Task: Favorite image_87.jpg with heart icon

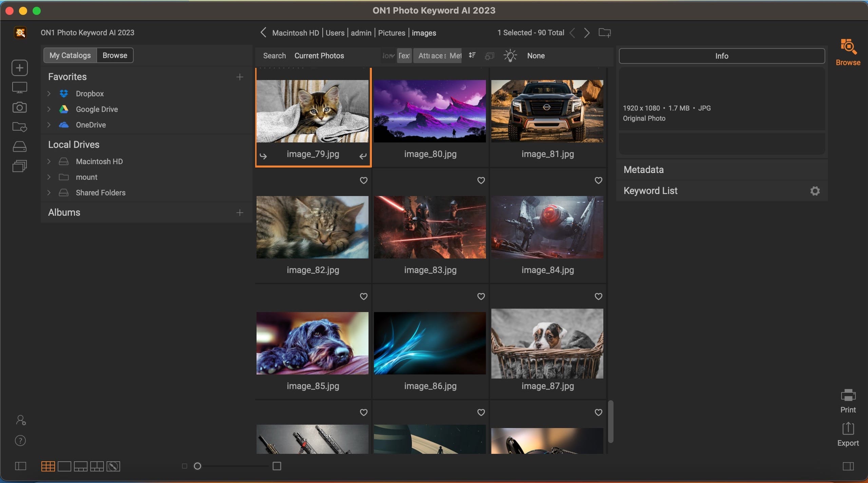Action: (x=598, y=296)
